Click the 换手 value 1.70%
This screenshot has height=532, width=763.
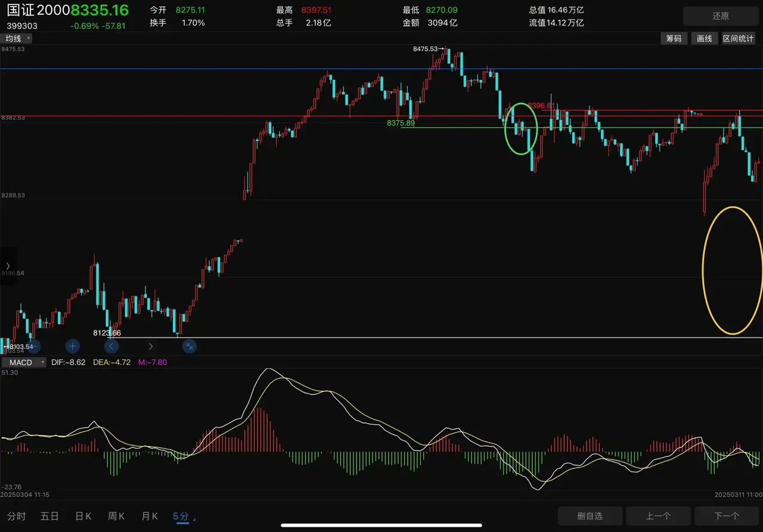point(193,23)
